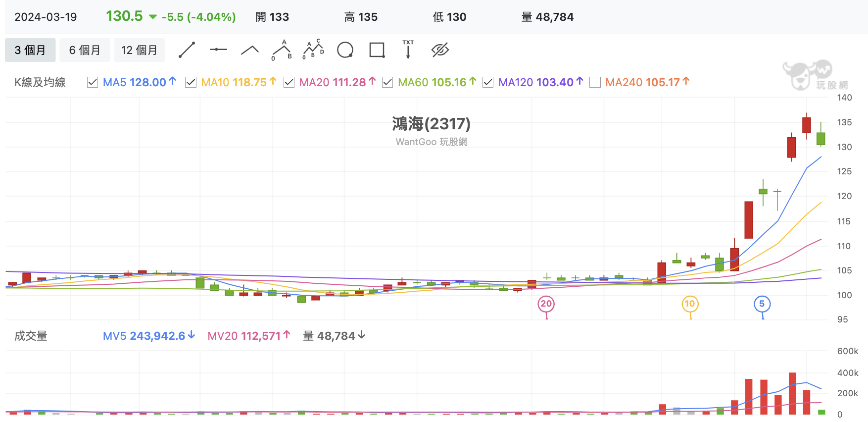Click the 高 135 high price
This screenshot has height=422, width=868.
pos(361,17)
